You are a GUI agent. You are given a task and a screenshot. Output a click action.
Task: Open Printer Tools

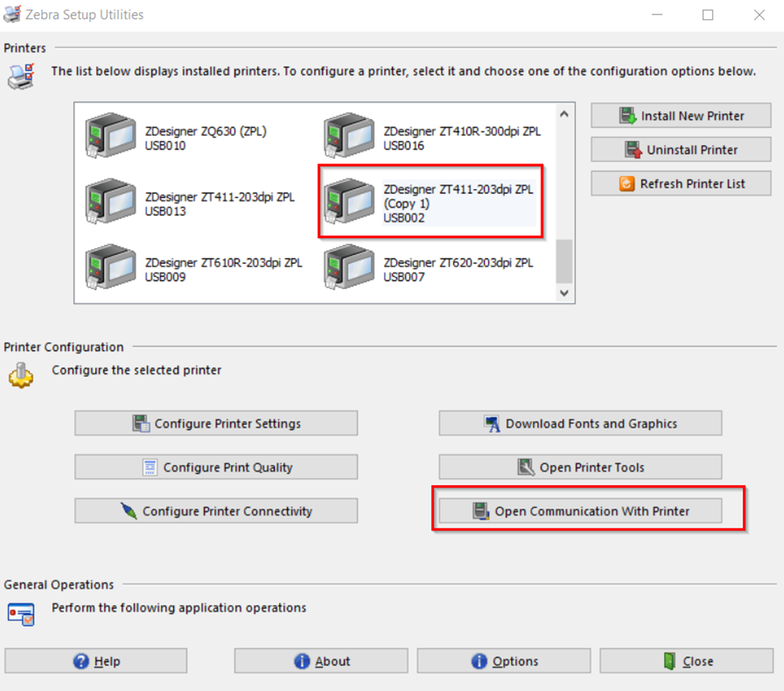point(580,467)
